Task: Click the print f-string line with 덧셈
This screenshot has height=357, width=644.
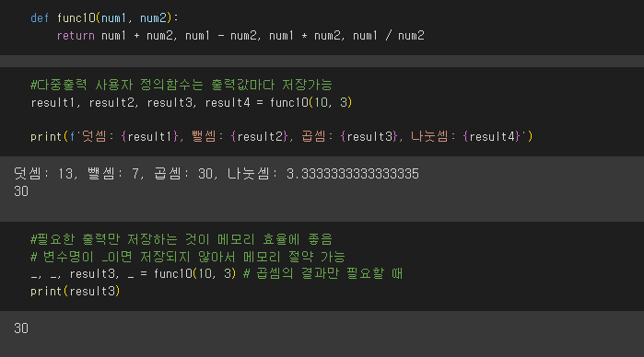Action: tap(282, 136)
